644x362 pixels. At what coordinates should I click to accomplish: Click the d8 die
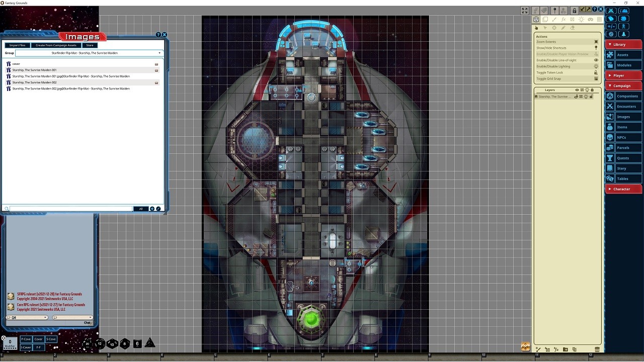click(125, 344)
